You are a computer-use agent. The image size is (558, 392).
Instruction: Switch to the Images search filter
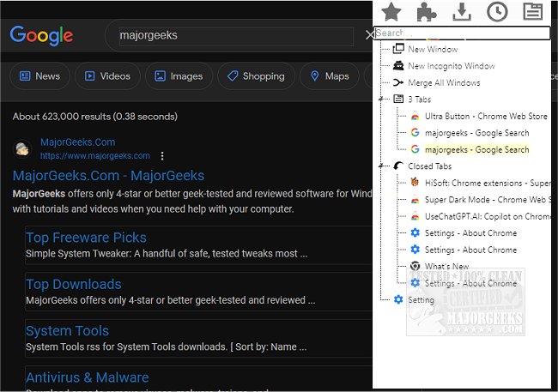178,76
